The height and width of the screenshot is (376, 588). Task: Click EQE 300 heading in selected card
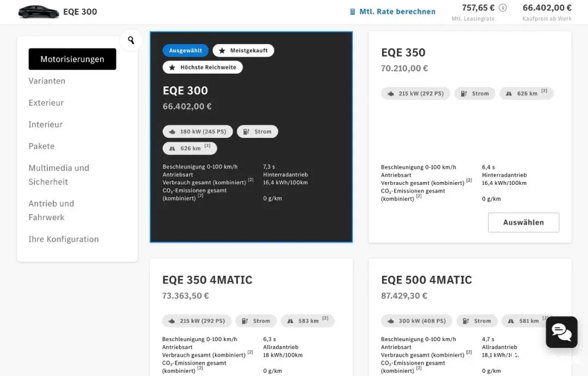pyautogui.click(x=185, y=90)
